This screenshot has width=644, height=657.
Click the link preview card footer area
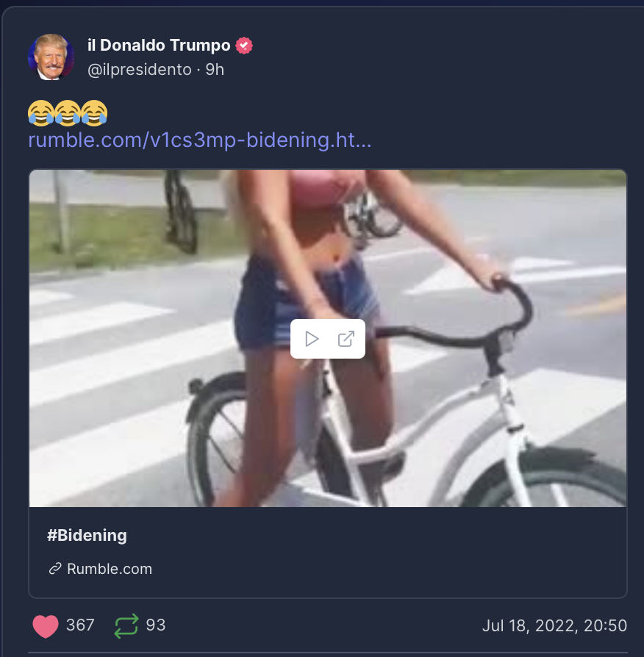tap(328, 552)
